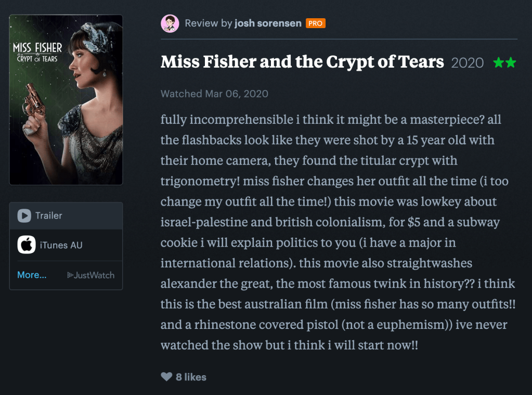The height and width of the screenshot is (395, 532).
Task: Click the Watched Mar 06, 2020 date
Action: [214, 94]
